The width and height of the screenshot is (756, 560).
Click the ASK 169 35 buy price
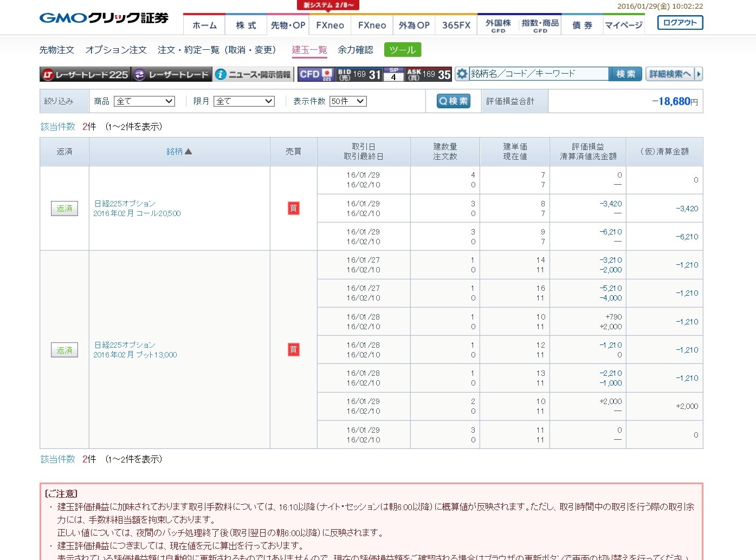click(429, 74)
